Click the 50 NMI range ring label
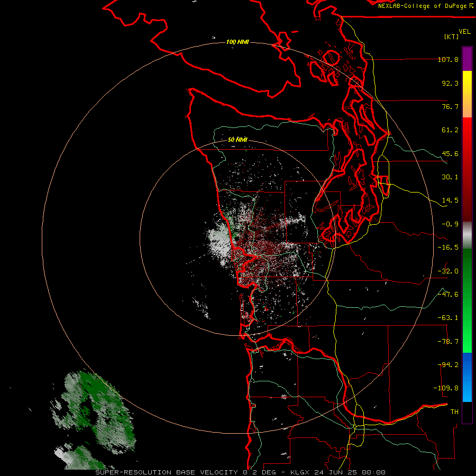 click(237, 140)
